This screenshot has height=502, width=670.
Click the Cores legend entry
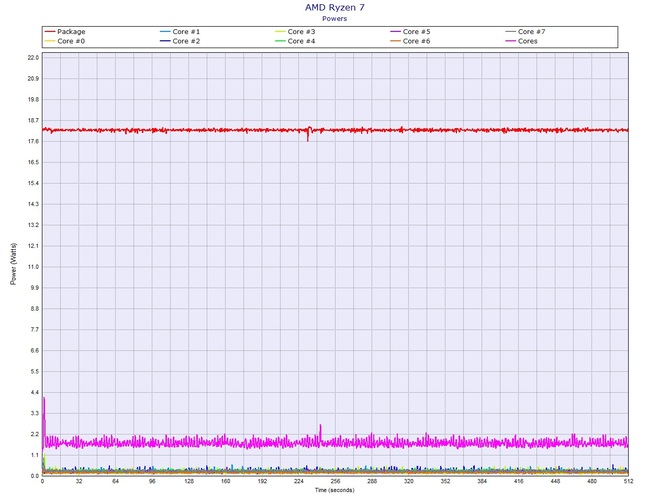[521, 41]
